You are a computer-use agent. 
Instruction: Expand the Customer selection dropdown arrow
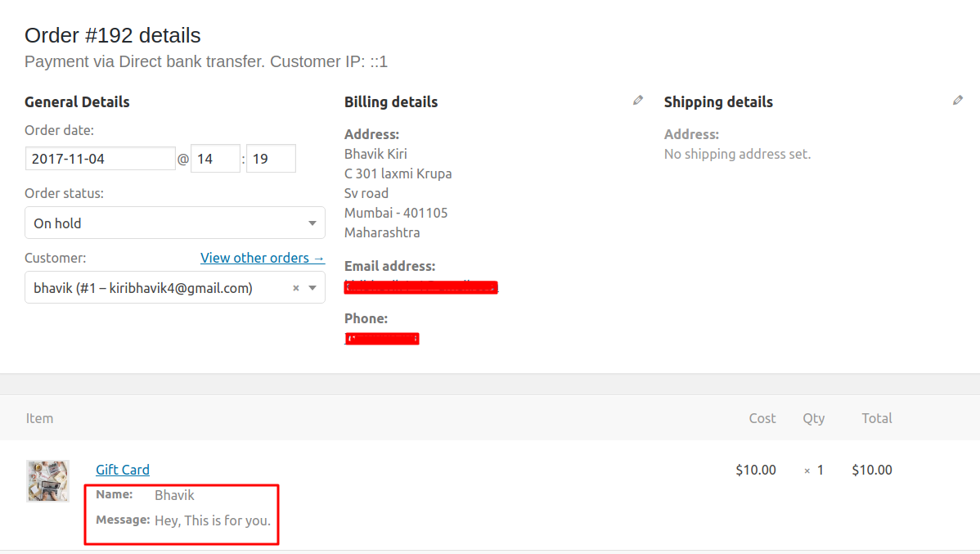click(312, 287)
